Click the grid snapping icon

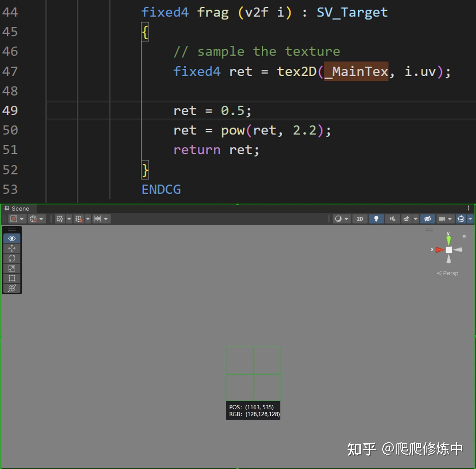tap(79, 219)
